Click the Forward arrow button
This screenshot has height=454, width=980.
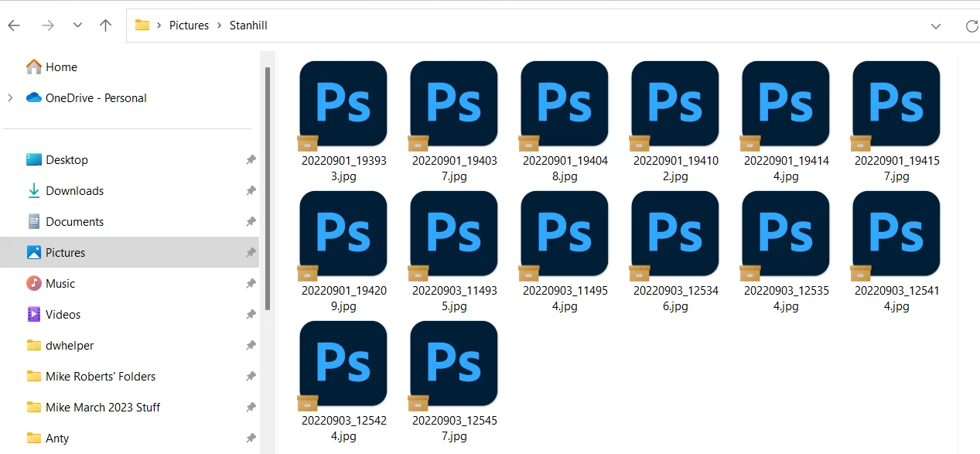point(48,26)
